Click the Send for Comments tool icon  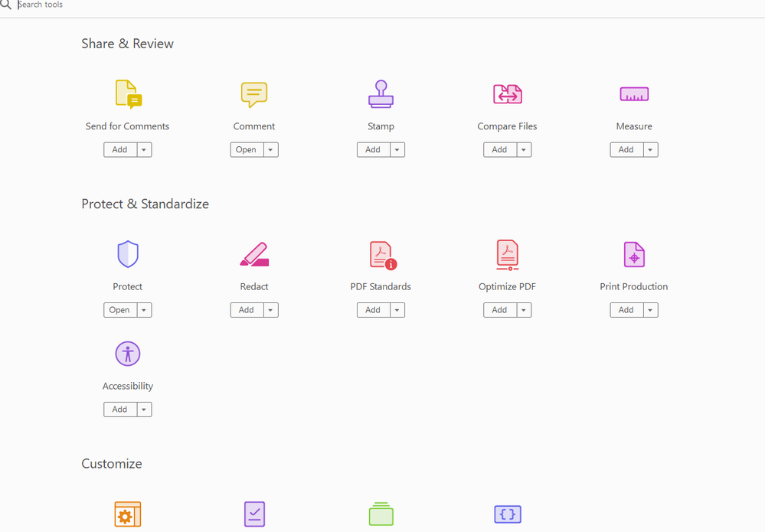tap(129, 94)
